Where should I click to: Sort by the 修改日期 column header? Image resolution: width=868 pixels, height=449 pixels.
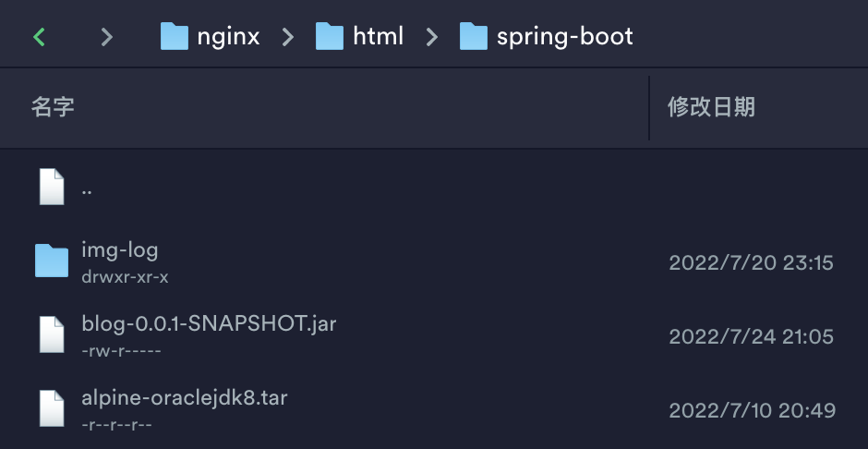pos(711,107)
